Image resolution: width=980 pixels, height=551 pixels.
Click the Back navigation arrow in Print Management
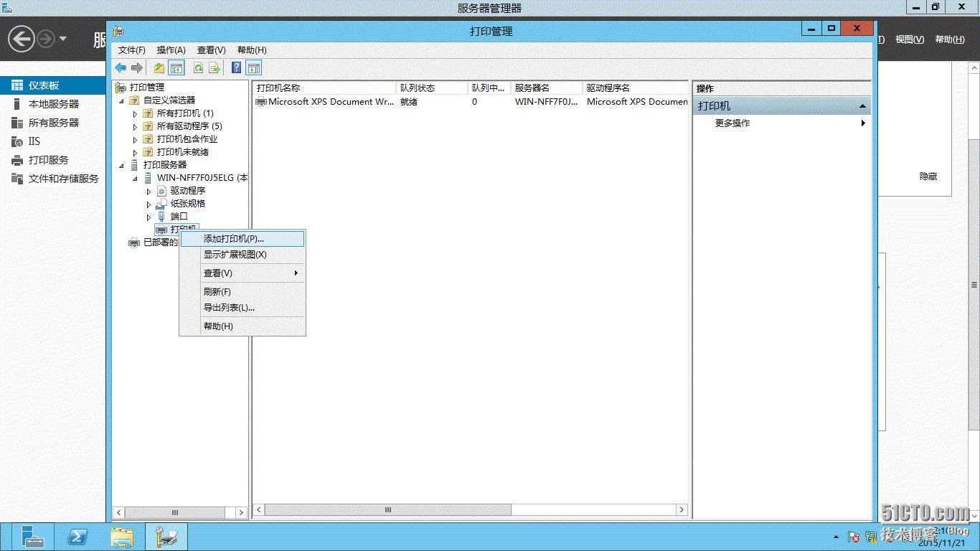pos(120,68)
